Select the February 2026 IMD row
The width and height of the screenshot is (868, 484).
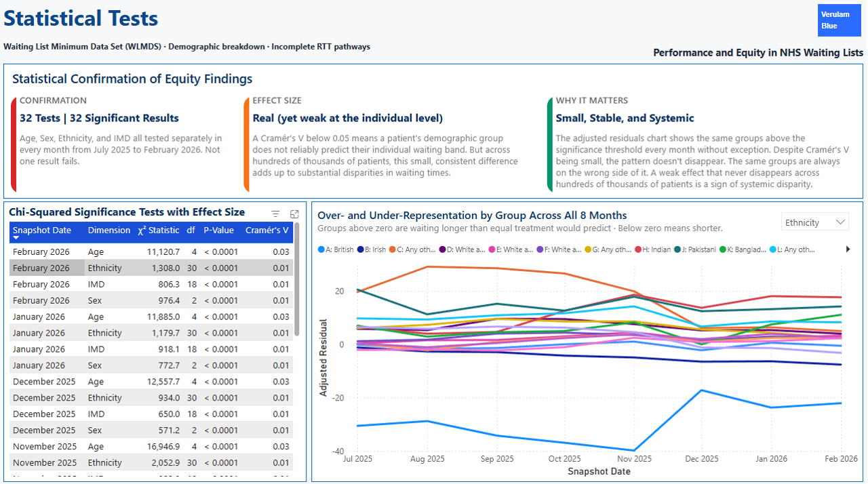pyautogui.click(x=152, y=285)
